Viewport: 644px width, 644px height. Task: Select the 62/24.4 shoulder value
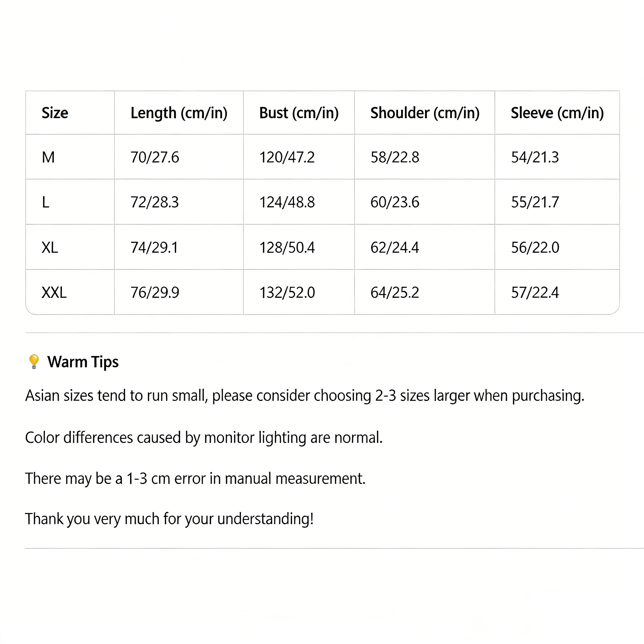[x=395, y=247]
